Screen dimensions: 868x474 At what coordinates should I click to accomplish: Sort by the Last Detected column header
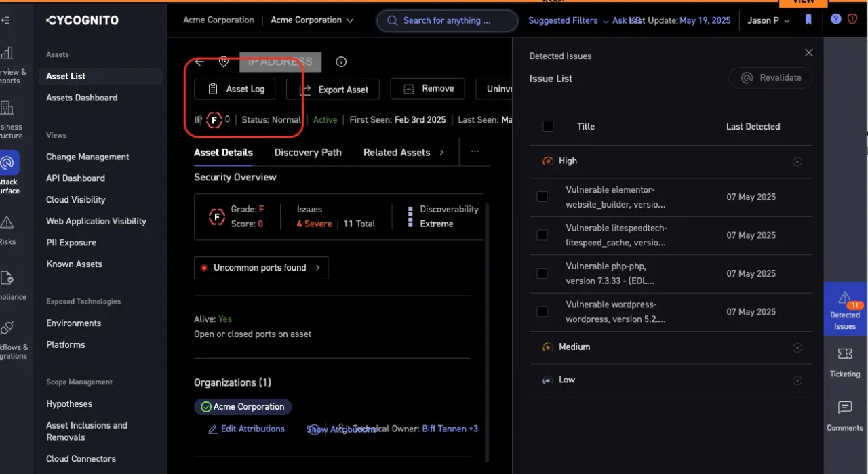tap(753, 126)
